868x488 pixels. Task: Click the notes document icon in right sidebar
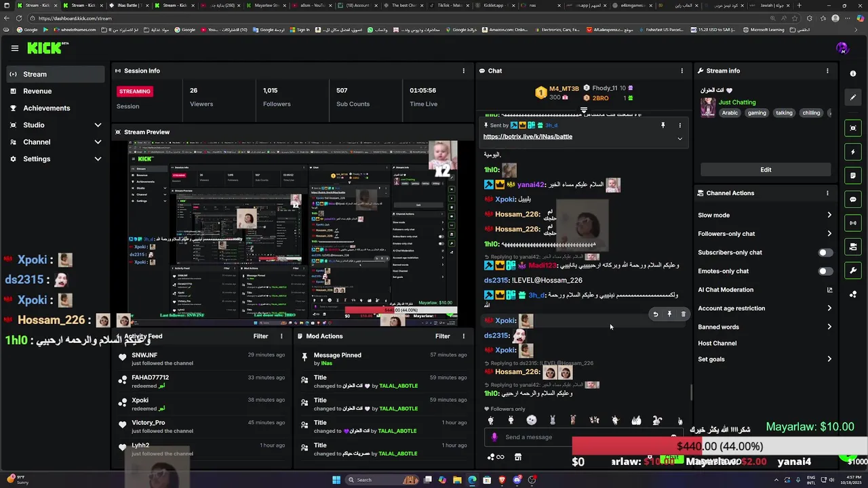click(x=853, y=176)
